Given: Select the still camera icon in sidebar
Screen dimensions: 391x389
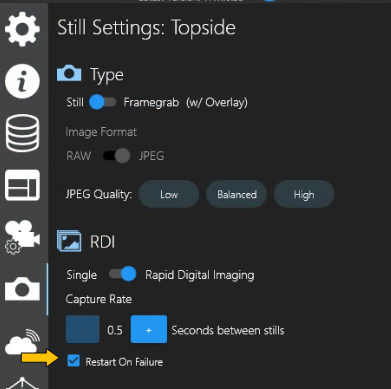Looking at the screenshot, I should (x=22, y=289).
